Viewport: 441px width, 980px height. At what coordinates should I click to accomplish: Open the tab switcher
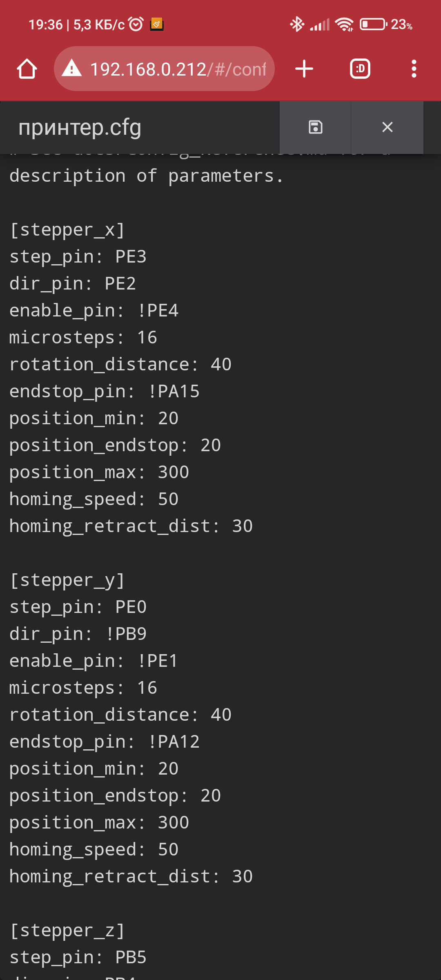pos(360,69)
